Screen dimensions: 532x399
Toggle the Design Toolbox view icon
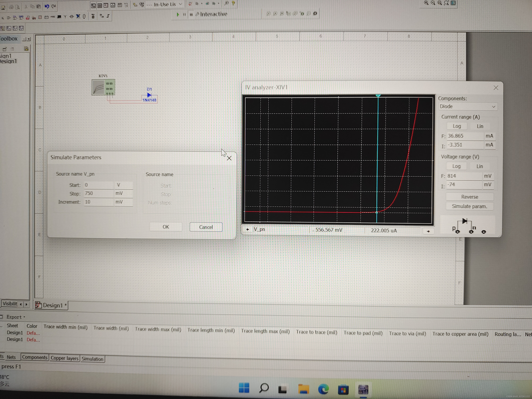[93, 6]
